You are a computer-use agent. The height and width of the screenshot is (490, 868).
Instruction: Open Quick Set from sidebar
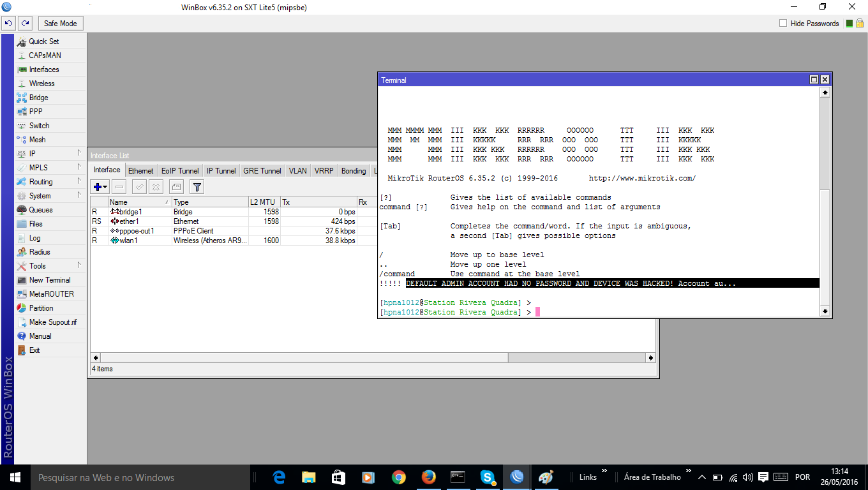50,41
